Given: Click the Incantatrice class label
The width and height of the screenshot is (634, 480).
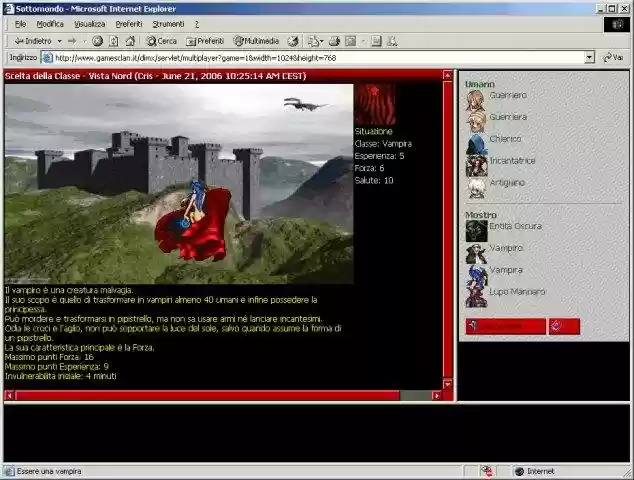Looking at the screenshot, I should 512,161.
